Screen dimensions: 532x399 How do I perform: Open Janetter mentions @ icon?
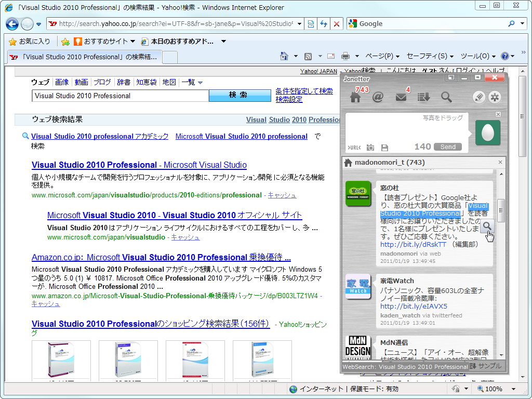378,97
